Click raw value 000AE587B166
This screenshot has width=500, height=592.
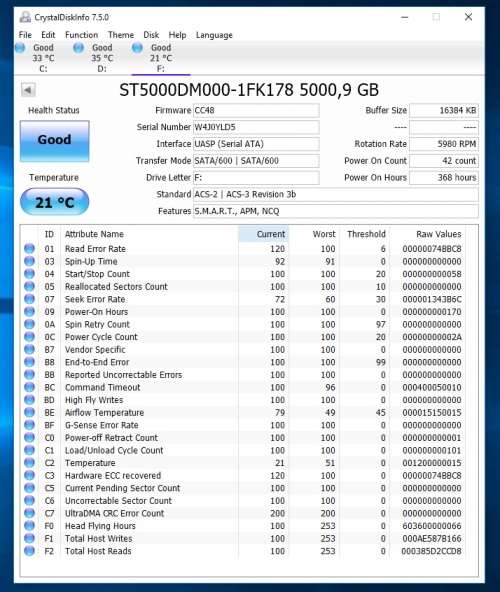tap(432, 538)
